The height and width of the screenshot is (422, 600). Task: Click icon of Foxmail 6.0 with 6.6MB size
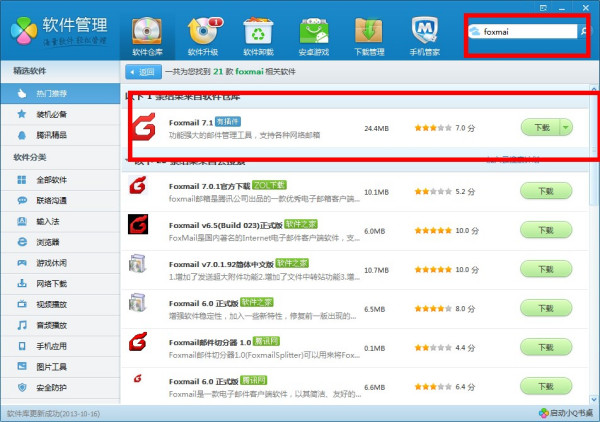click(138, 378)
